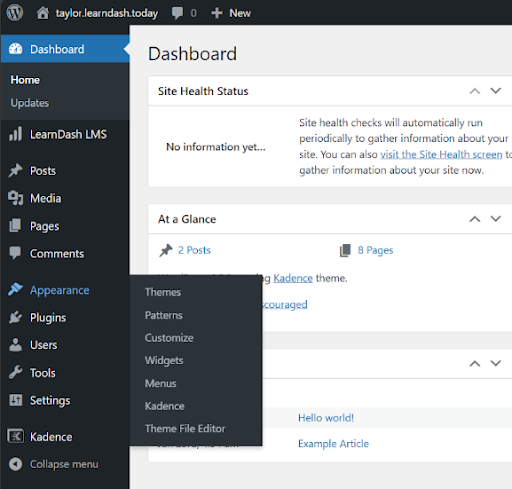Click the plus icon next to New
Screen dimensions: 512x489
pyautogui.click(x=217, y=13)
